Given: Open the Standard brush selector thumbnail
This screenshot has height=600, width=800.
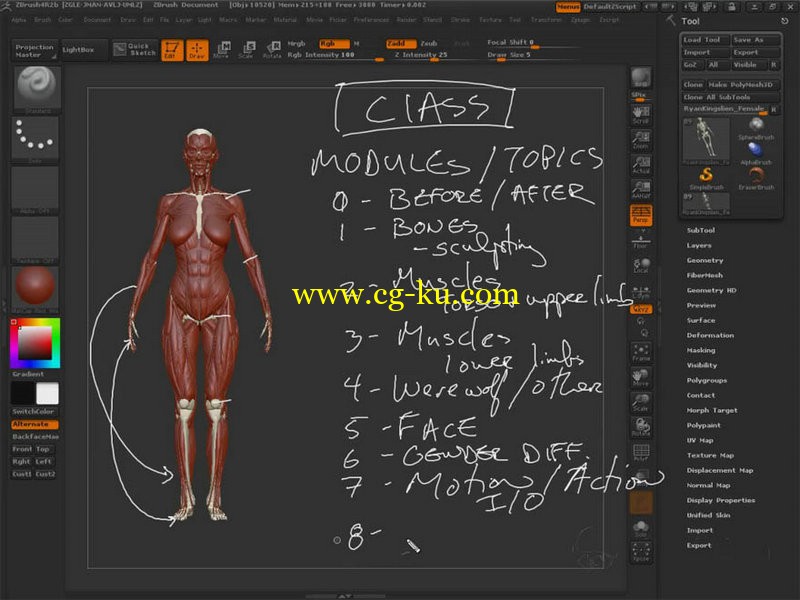Looking at the screenshot, I should (x=35, y=90).
